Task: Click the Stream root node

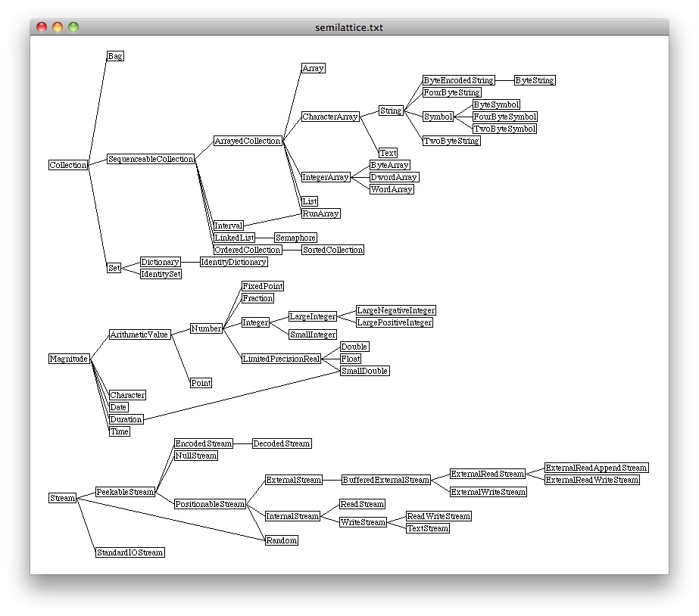Action: (x=63, y=498)
